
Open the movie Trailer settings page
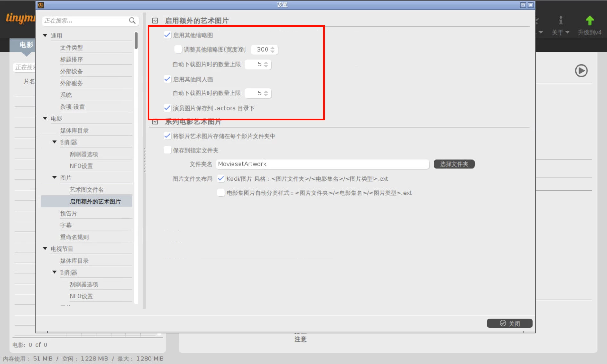tap(69, 213)
